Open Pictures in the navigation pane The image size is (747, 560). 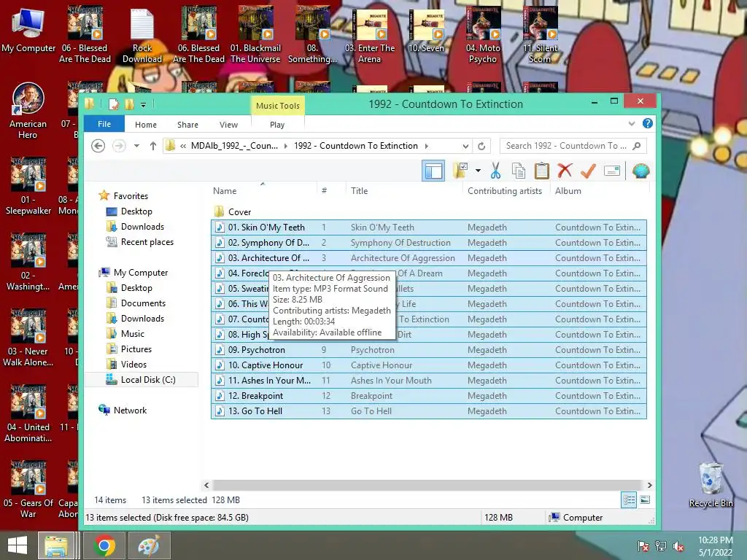tap(136, 349)
